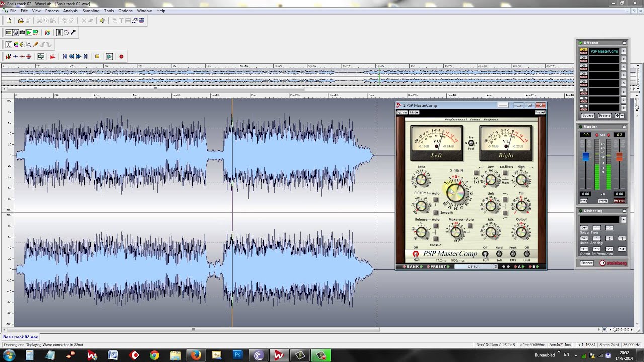The width and height of the screenshot is (644, 362).
Task: Click the Dropout button in Master panel
Action: (x=619, y=201)
